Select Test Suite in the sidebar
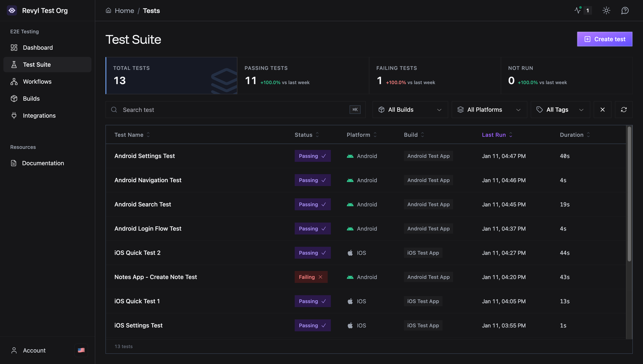The height and width of the screenshot is (364, 643). click(37, 64)
